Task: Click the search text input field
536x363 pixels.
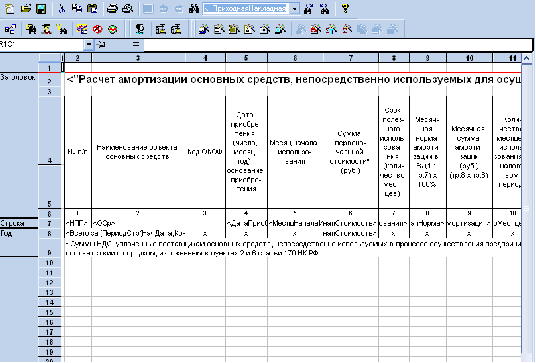Action: 246,9
